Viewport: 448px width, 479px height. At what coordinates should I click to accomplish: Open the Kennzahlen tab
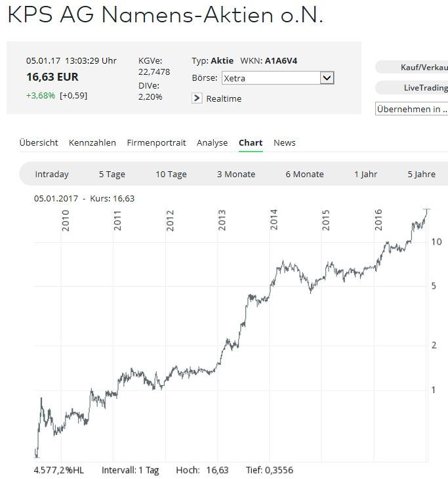92,142
